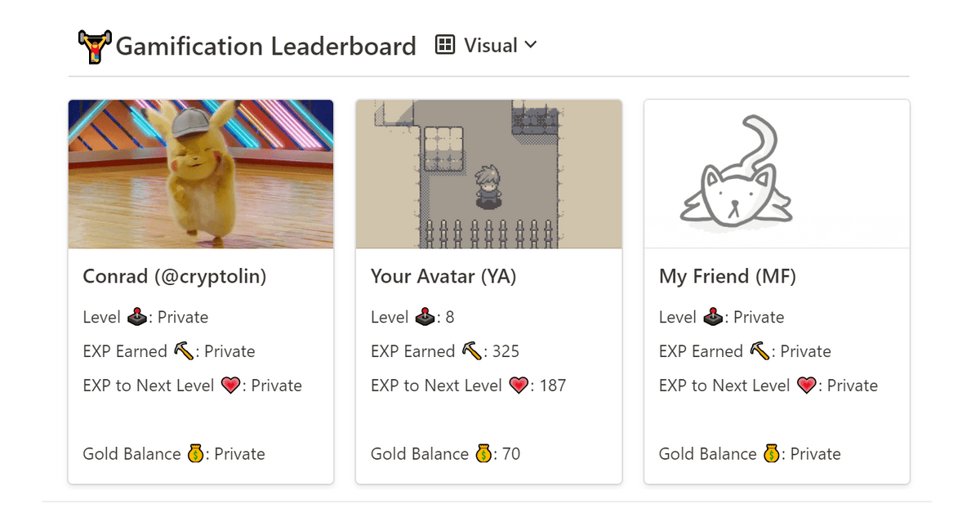Open the Your Avatar (YA) card title

tap(443, 277)
